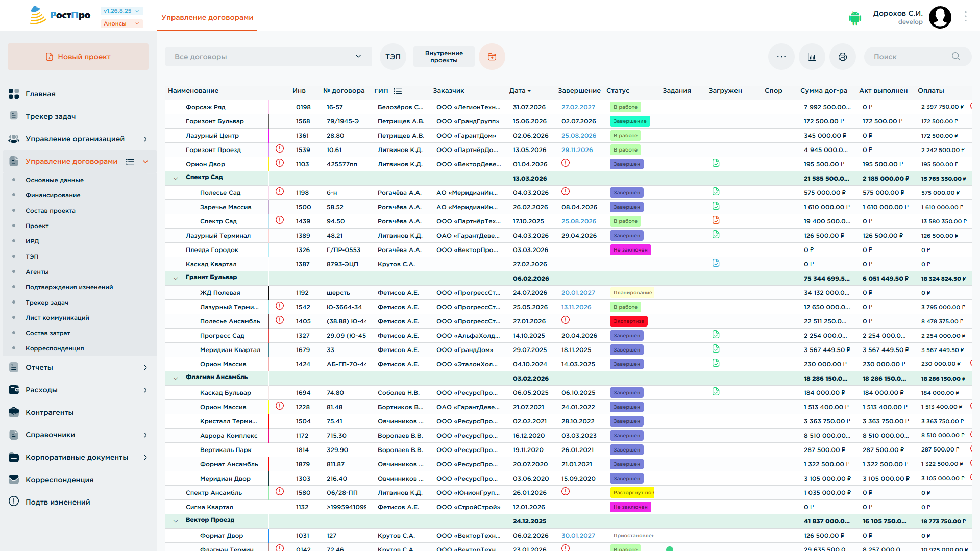Click the red Экспертиза status badge
Screen dimensions: 980x551
(x=628, y=321)
